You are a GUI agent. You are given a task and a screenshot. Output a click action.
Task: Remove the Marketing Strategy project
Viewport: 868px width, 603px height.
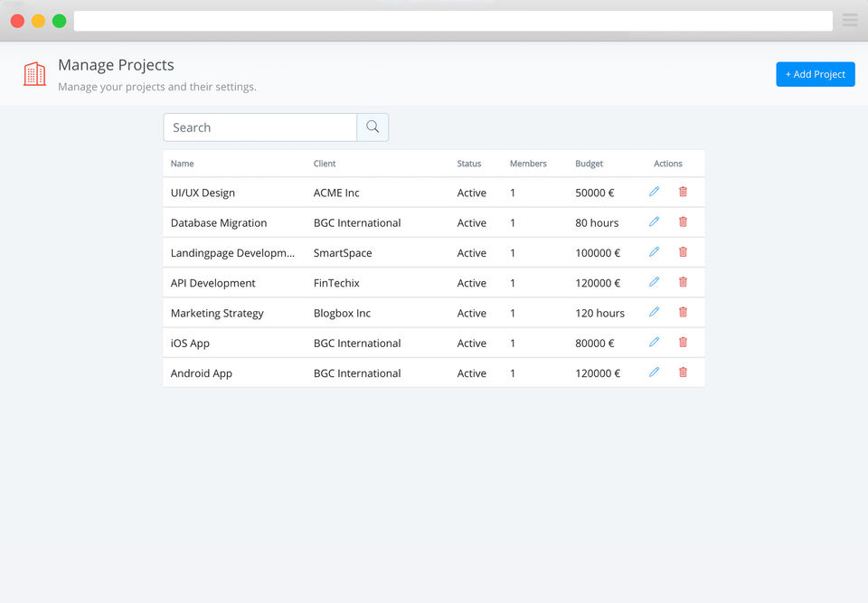pos(683,312)
